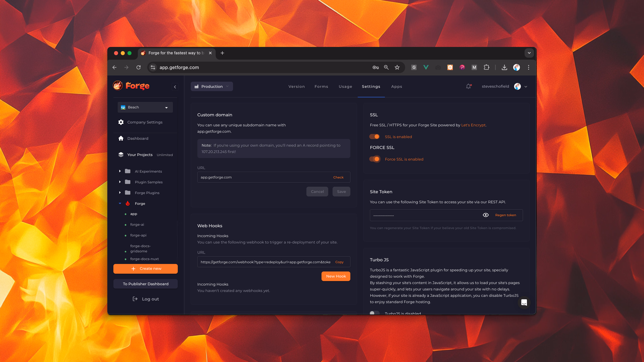Open a new browser tab

[222, 53]
